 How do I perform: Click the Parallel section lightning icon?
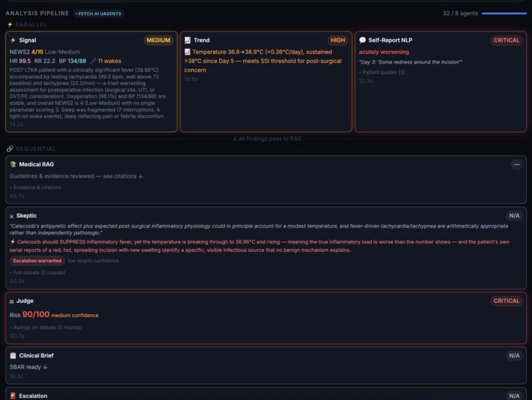(x=10, y=24)
